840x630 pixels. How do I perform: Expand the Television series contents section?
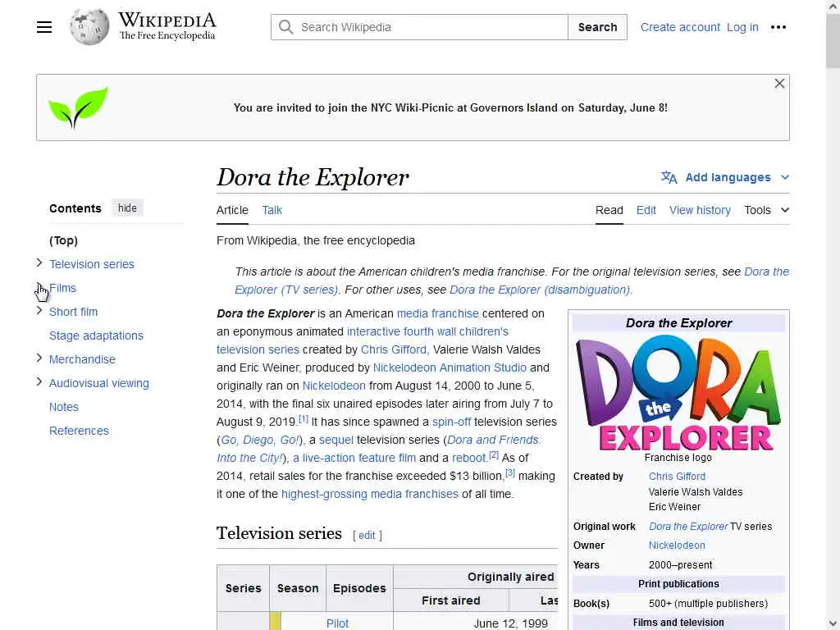pos(39,263)
